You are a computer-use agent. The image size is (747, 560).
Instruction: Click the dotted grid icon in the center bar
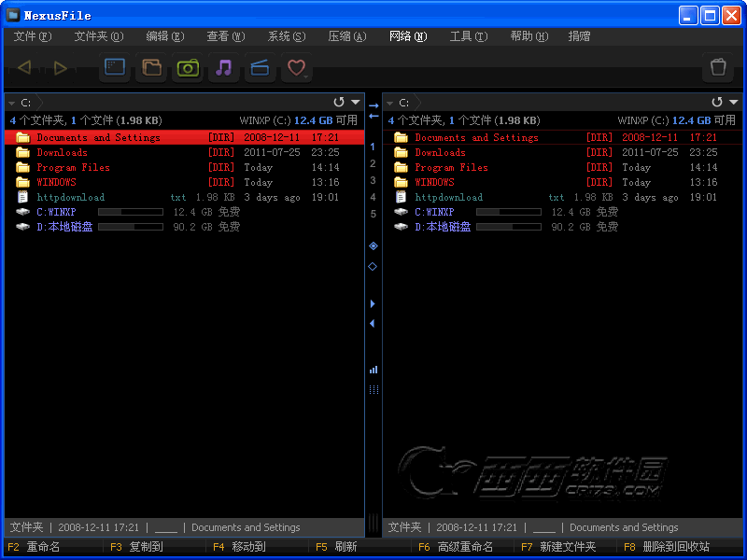pos(373,389)
